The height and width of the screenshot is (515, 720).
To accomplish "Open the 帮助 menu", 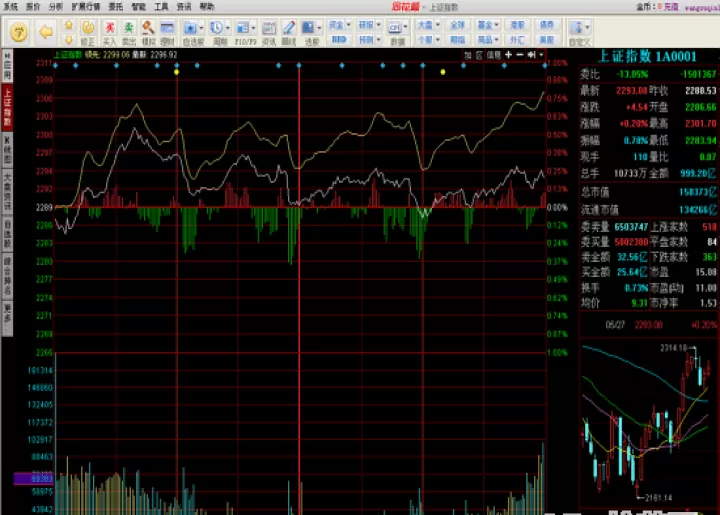I will point(207,6).
